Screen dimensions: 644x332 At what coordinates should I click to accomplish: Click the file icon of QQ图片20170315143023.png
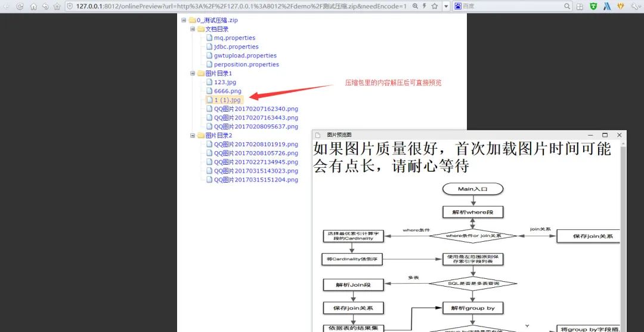(209, 171)
